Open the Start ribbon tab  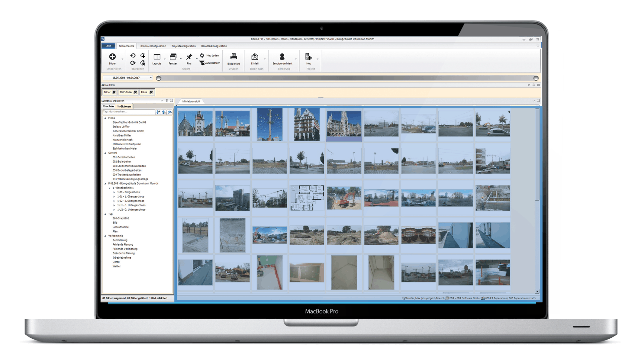(108, 46)
